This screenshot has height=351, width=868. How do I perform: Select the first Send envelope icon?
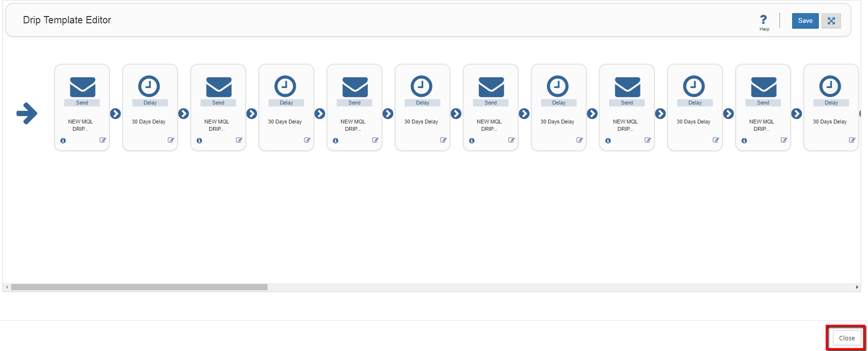pos(82,87)
